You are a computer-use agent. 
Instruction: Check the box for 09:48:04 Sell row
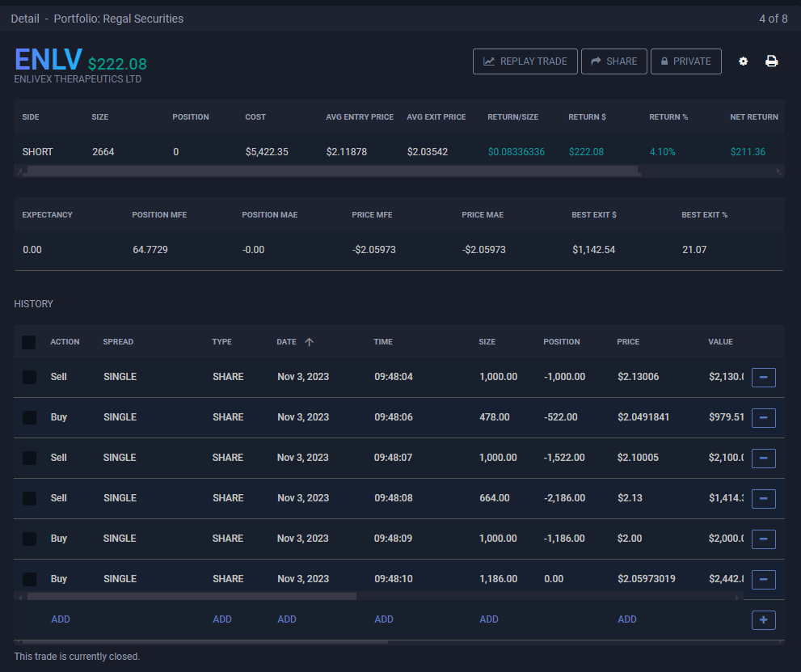[x=29, y=377]
